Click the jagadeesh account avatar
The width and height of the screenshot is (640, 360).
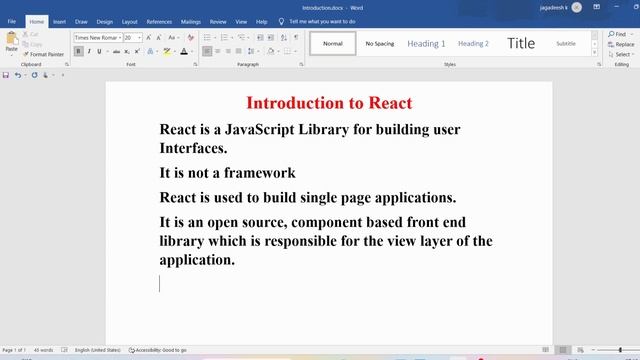point(577,7)
